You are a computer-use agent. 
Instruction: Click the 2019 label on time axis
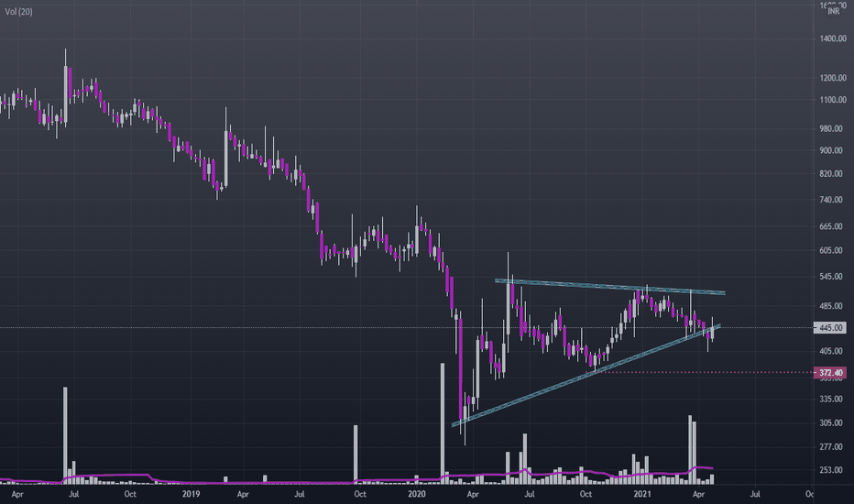point(191,494)
